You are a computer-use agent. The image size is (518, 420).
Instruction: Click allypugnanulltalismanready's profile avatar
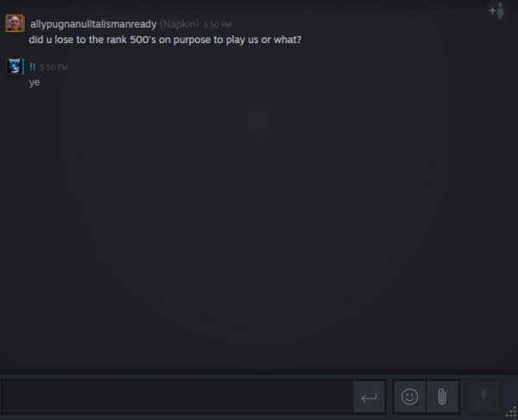15,23
